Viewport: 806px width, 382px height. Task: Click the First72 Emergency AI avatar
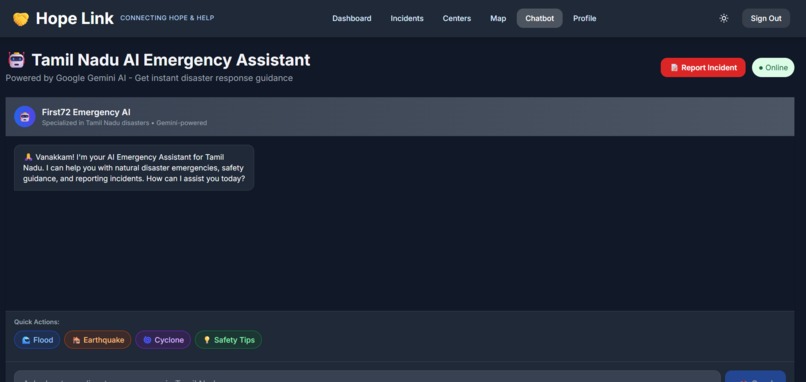[25, 117]
